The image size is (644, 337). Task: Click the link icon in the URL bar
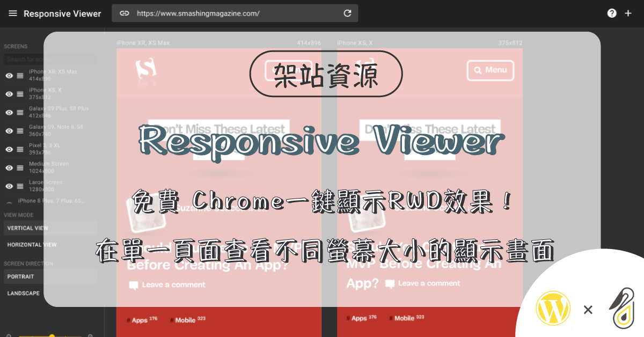(124, 13)
